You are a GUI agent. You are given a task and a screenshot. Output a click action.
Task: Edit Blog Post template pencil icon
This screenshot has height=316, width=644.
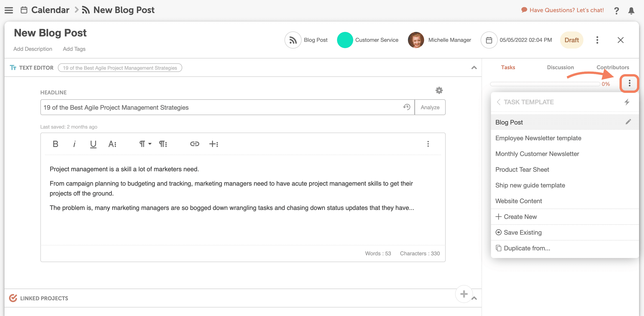tap(628, 122)
